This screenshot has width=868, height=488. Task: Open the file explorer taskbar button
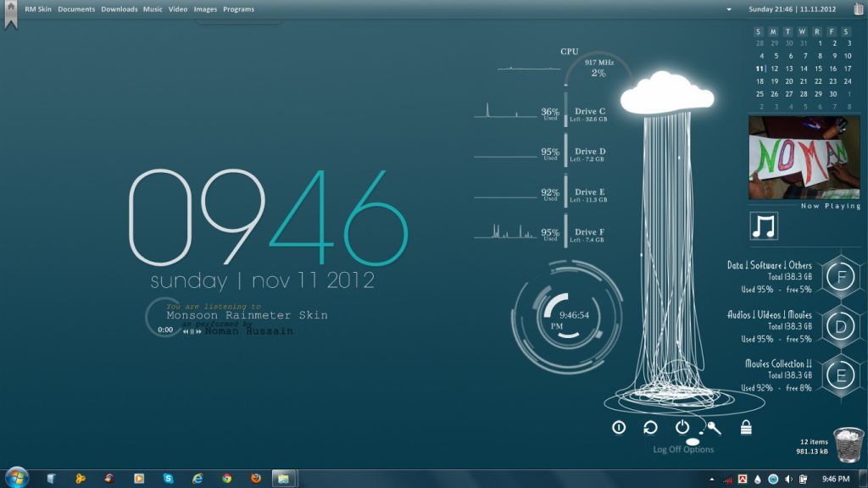click(283, 479)
